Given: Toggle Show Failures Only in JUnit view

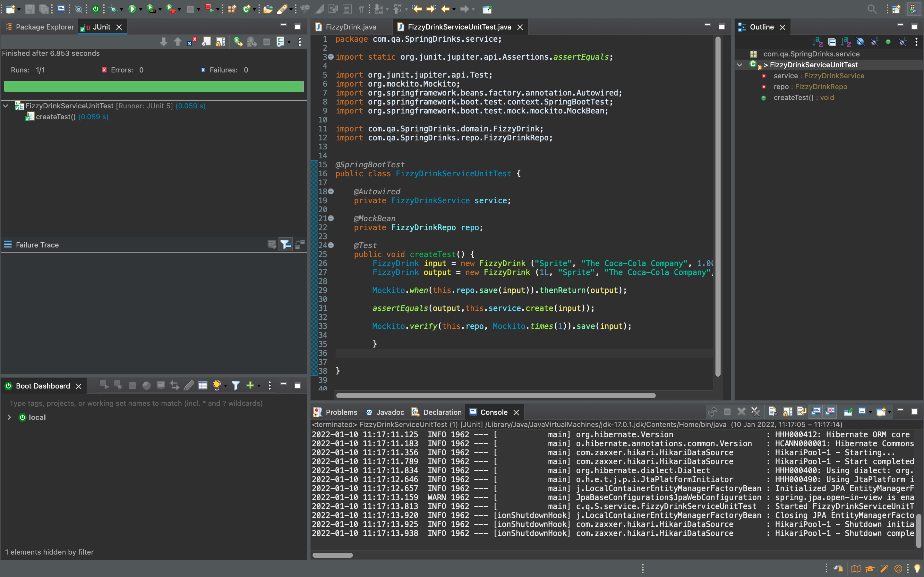Looking at the screenshot, I should 192,42.
